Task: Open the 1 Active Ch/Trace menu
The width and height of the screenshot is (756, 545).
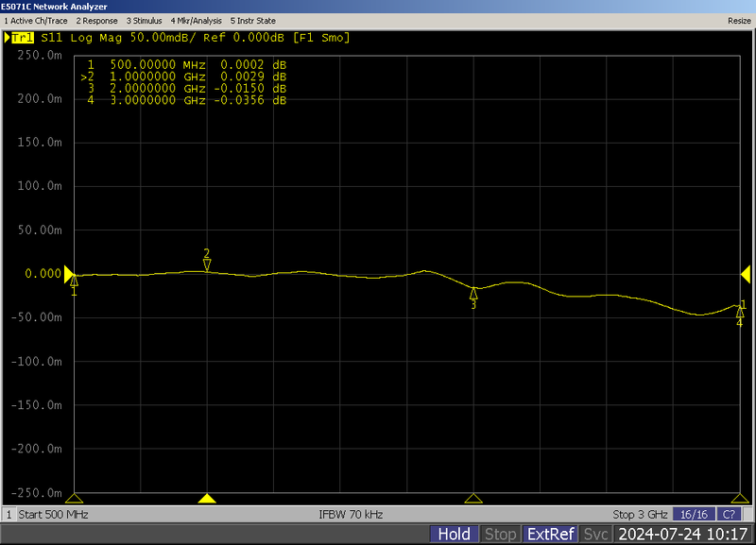Action: (x=38, y=20)
